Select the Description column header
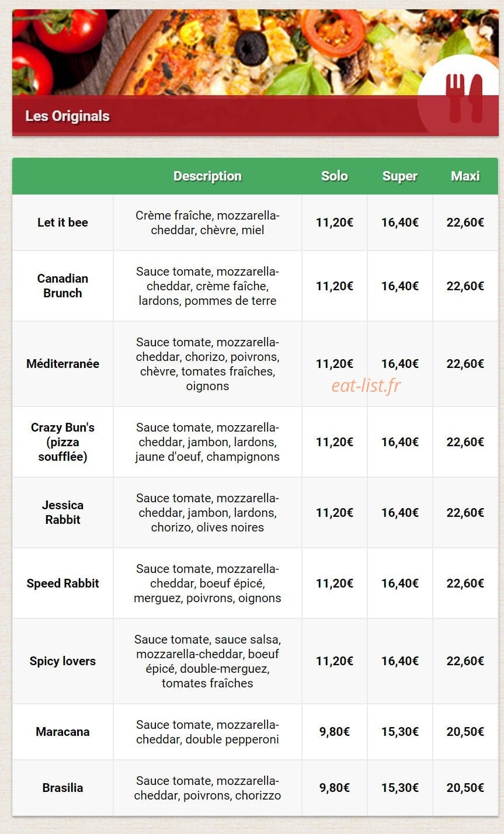This screenshot has height=834, width=504. (x=207, y=176)
